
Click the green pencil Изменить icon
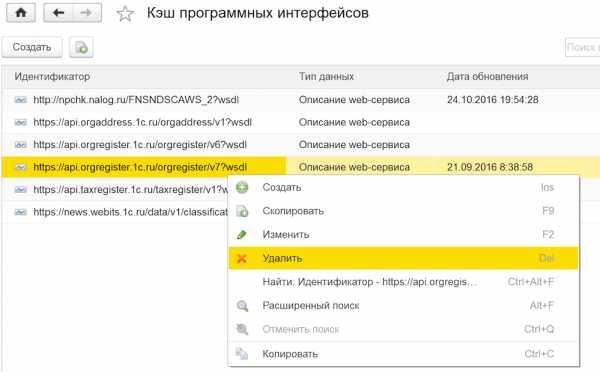241,235
